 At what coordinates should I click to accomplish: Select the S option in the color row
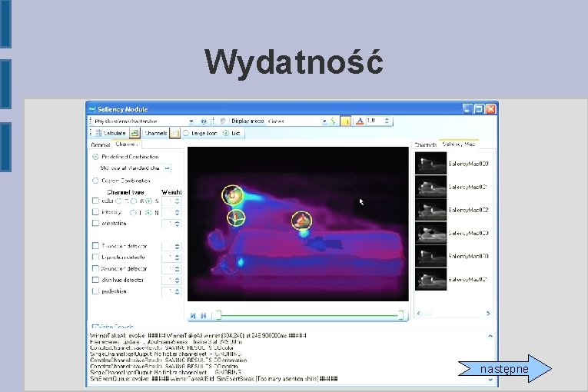(149, 201)
